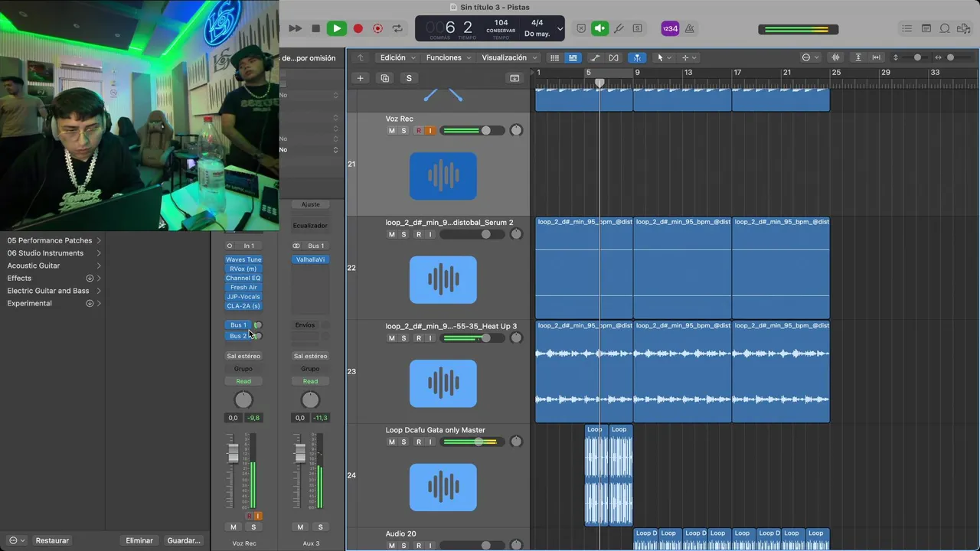Open the Funciones menu
The image size is (980, 551).
point(449,57)
